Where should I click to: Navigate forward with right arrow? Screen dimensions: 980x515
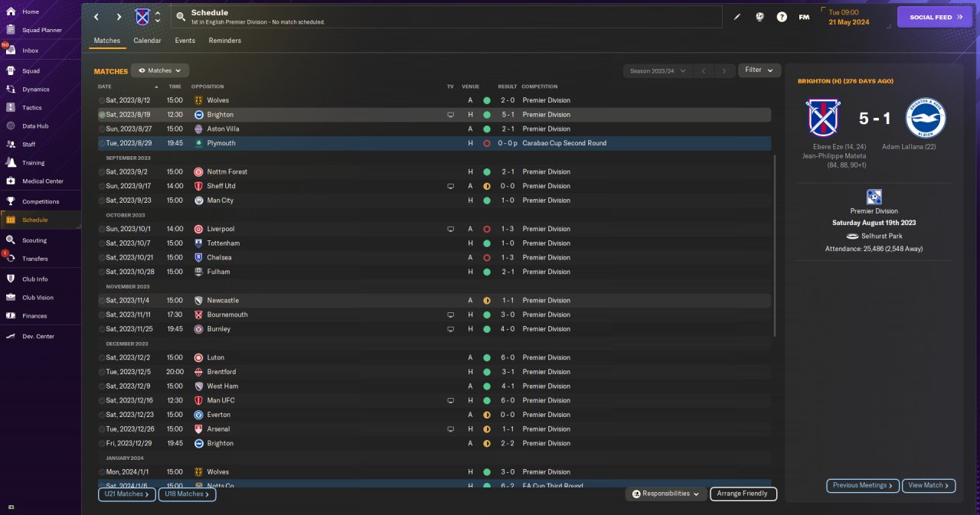click(x=119, y=17)
